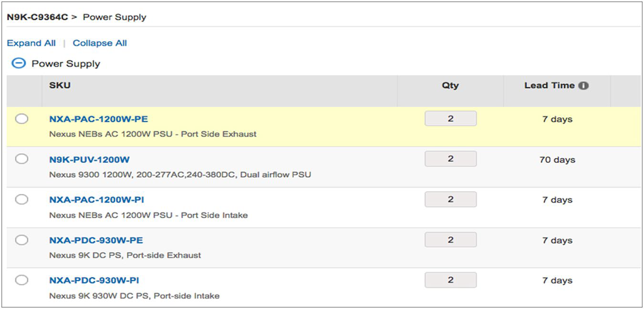Choose the NXA-PDC-930W-PE radio option
This screenshot has height=309, width=644.
[x=21, y=240]
